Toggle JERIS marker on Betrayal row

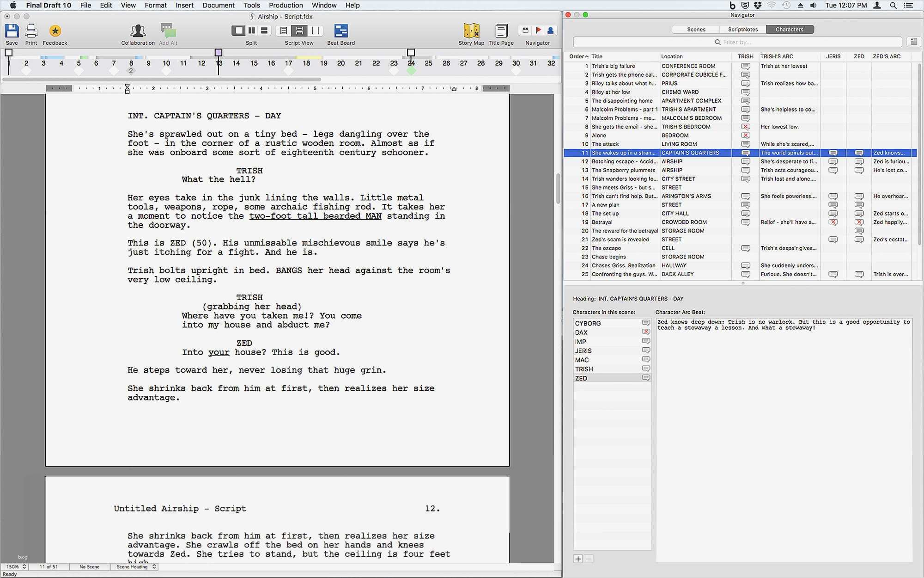tap(833, 222)
